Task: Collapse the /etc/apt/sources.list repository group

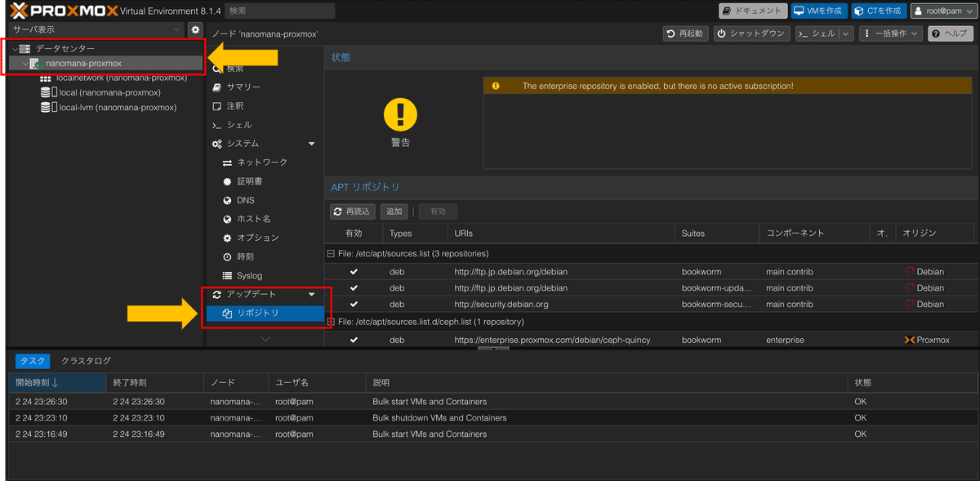Action: click(332, 253)
